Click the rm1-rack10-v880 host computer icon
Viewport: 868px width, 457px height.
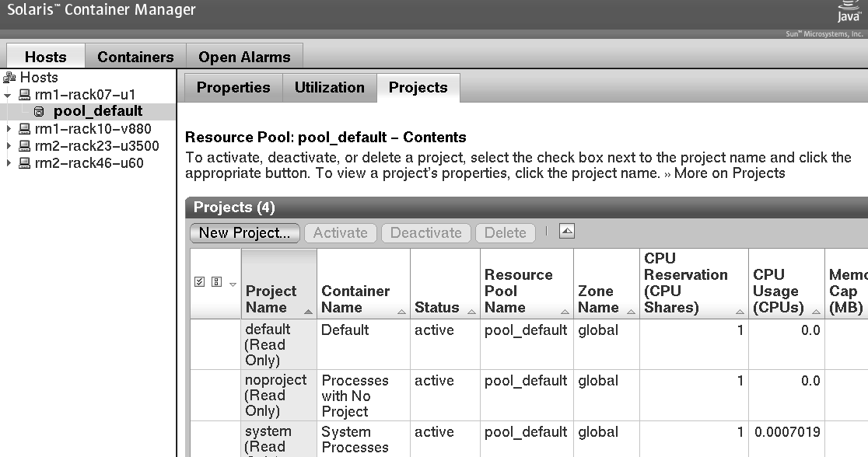(25, 129)
